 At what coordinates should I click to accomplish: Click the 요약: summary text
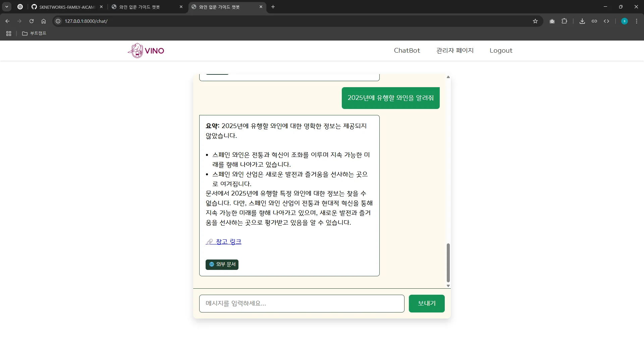[x=212, y=126]
